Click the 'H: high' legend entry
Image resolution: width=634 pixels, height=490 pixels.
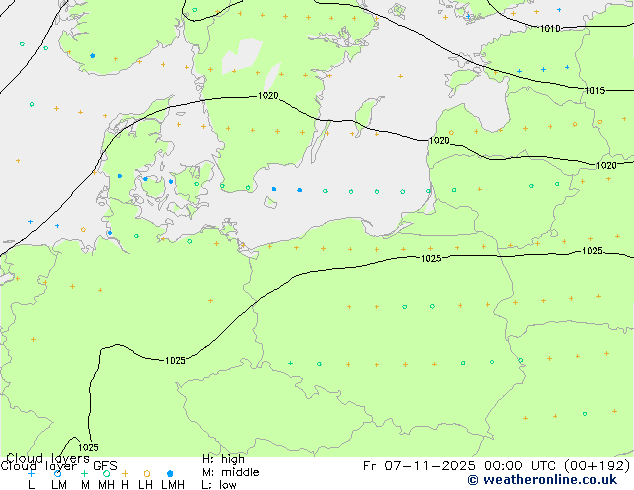[x=223, y=459]
